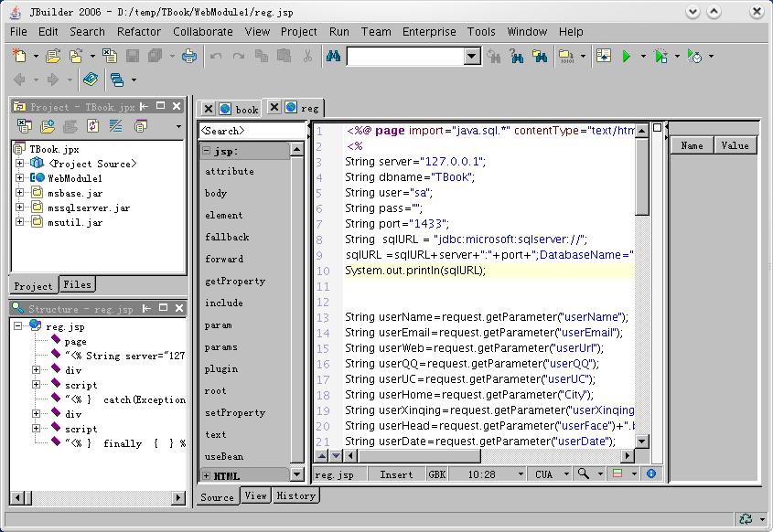Collapse the jsp palette section

point(207,151)
